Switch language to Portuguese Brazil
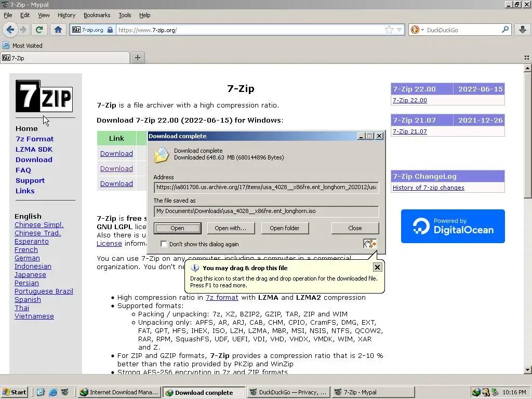 point(44,291)
